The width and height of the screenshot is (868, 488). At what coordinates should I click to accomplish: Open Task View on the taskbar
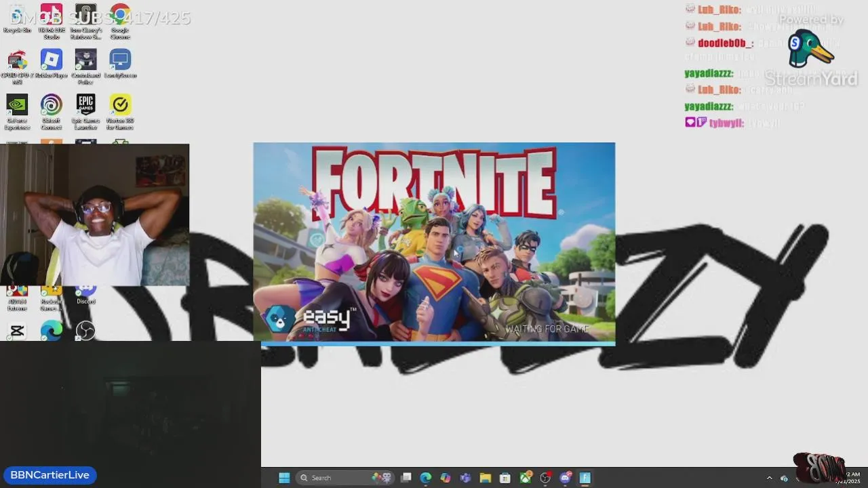click(406, 478)
